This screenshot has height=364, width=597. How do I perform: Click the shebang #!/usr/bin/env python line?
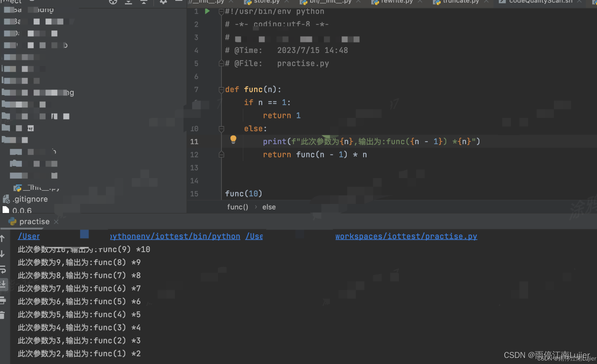coord(274,12)
